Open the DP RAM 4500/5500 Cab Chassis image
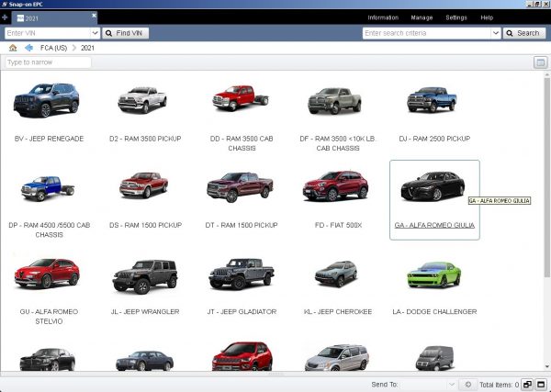Viewport: 551px width, 392px height. pyautogui.click(x=48, y=188)
